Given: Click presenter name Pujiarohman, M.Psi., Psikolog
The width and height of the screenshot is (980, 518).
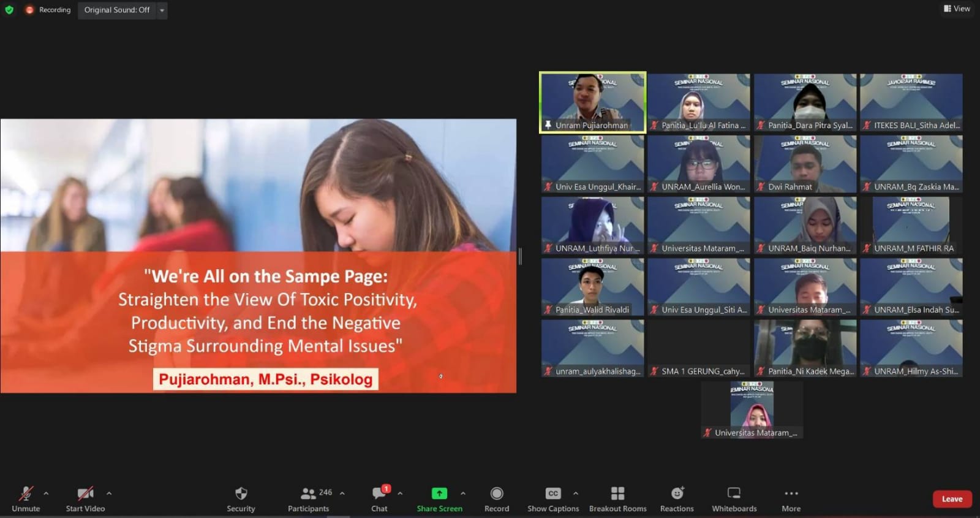Looking at the screenshot, I should 265,379.
